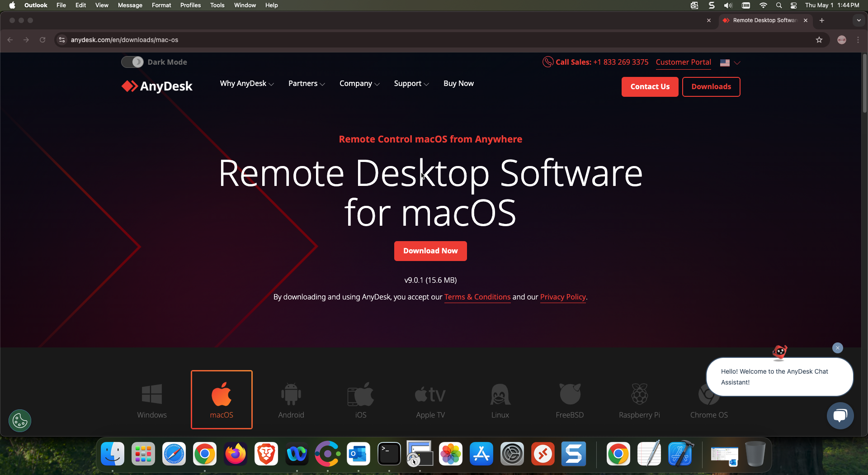Choose the Android download option

coord(291,400)
